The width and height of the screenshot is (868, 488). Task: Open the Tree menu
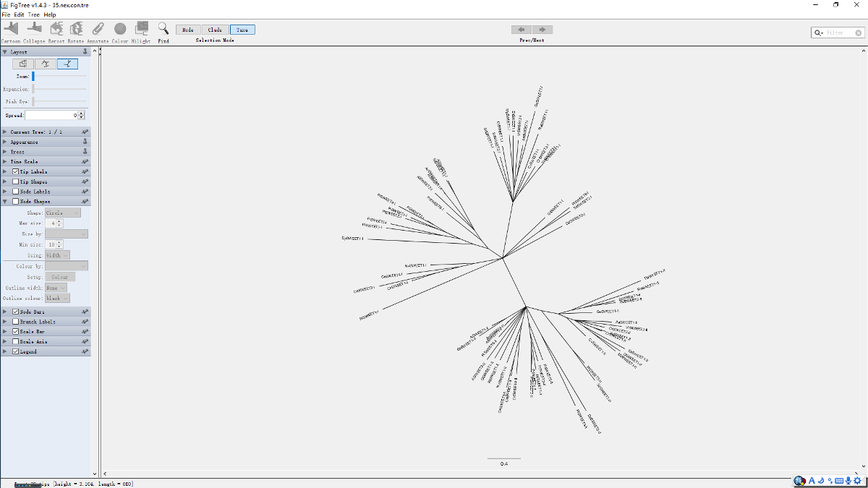pos(34,14)
